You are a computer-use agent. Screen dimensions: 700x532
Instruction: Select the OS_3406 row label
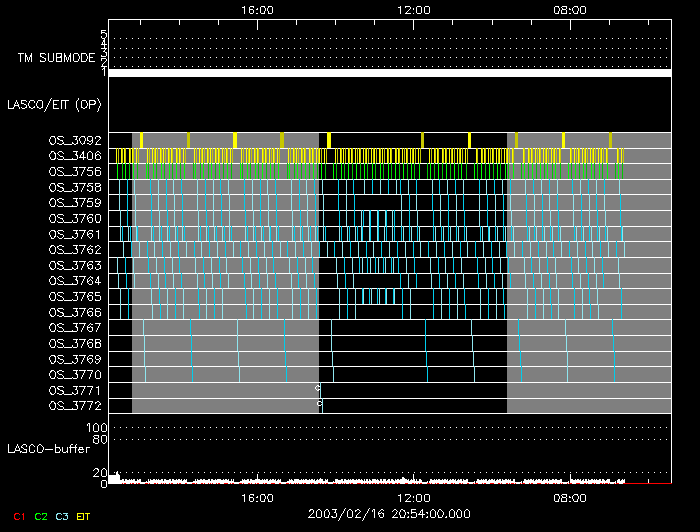(x=75, y=156)
